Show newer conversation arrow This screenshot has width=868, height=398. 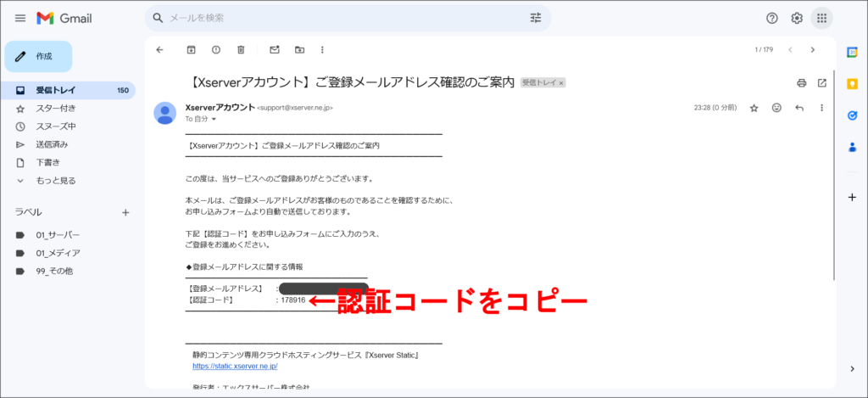791,50
